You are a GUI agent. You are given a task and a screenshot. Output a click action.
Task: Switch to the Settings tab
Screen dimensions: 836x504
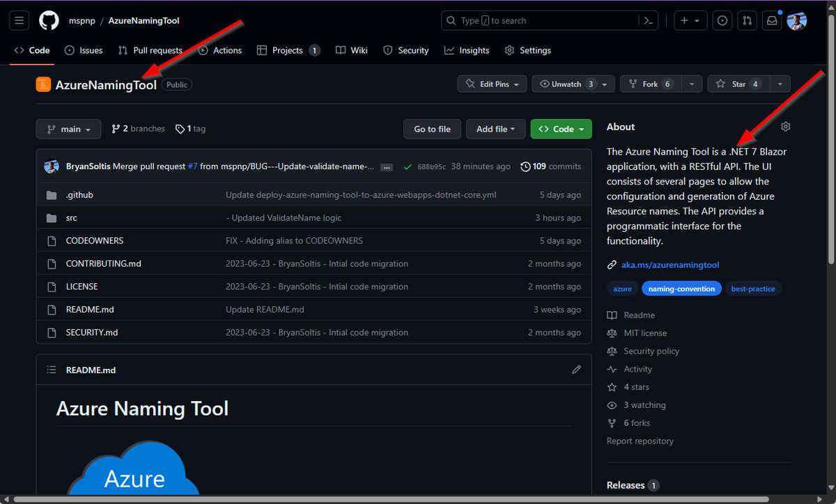527,50
